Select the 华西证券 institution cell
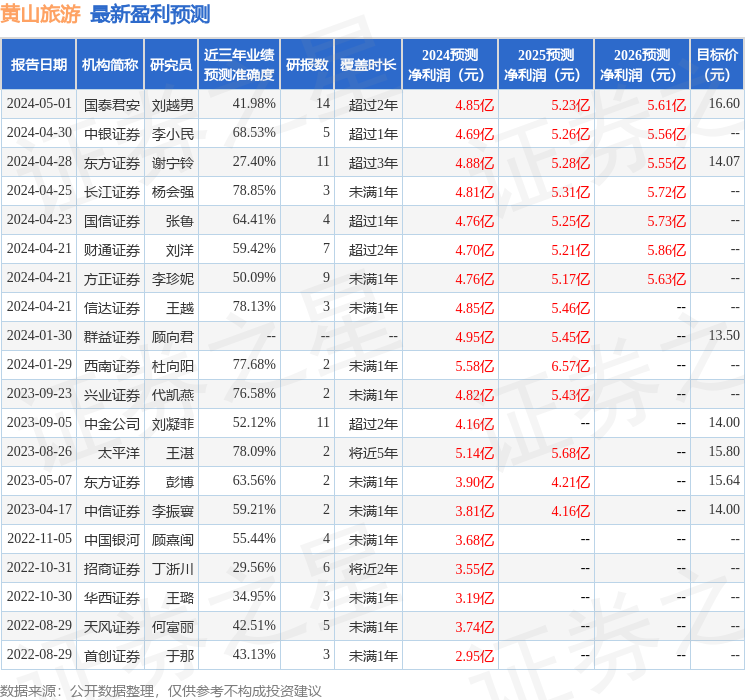745x700 pixels. (112, 598)
